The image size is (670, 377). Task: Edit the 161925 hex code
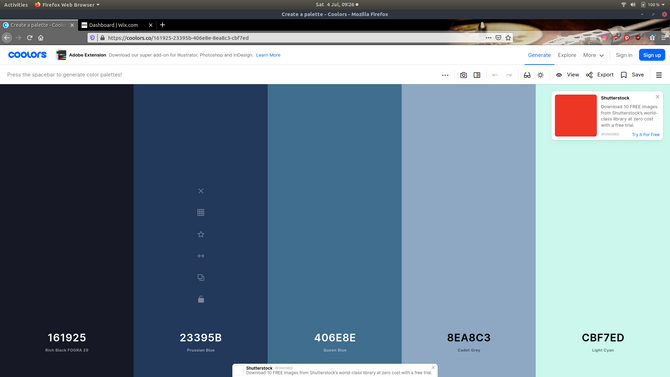(x=67, y=338)
